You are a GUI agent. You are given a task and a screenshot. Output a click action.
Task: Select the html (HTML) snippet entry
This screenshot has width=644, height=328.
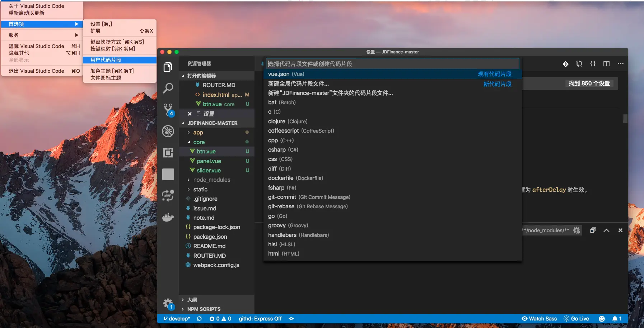coord(392,254)
